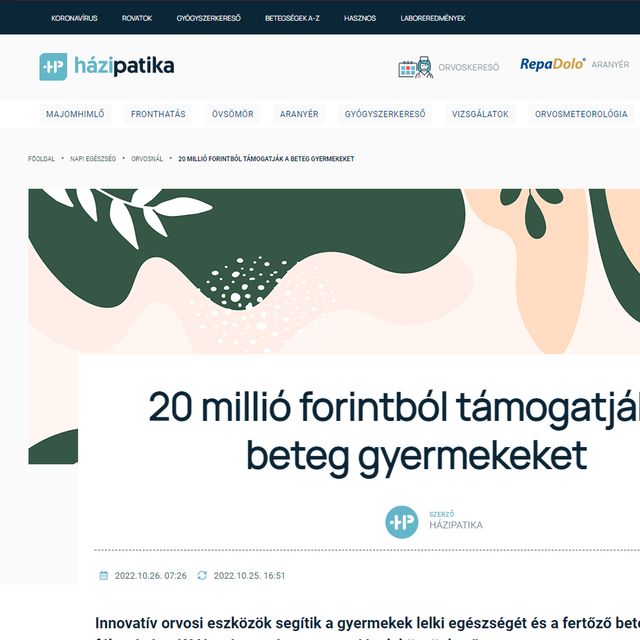
Task: Open the Orvoskereső calendar doctor icon
Action: tap(416, 67)
